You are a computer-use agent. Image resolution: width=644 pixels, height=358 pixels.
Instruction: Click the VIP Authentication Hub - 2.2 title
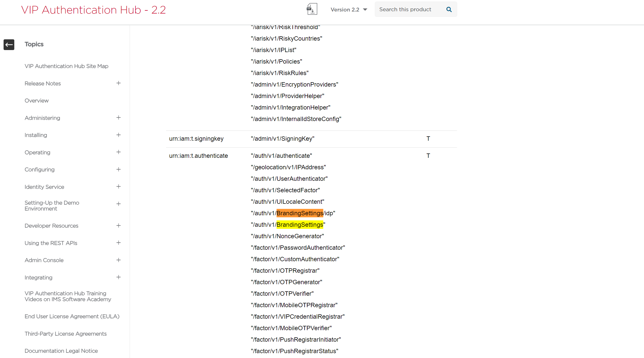tap(93, 10)
